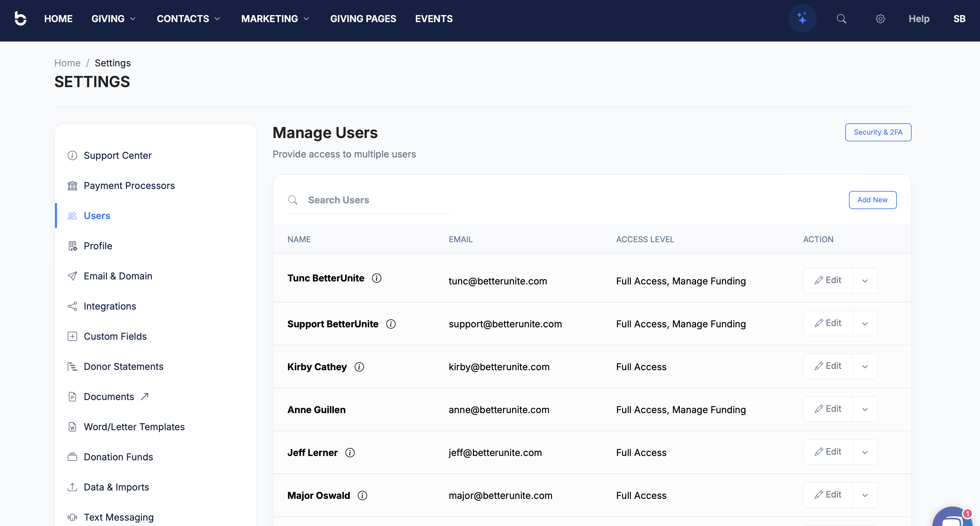Expand the Contacts navigation dropdown

point(188,19)
